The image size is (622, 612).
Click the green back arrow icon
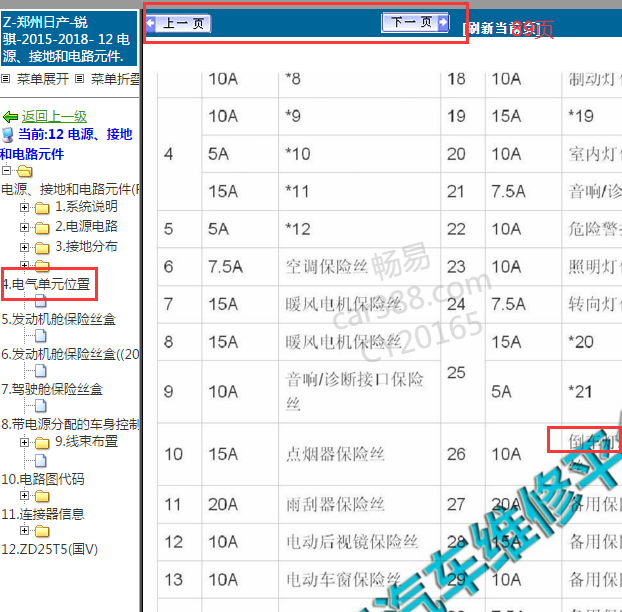tap(10, 117)
